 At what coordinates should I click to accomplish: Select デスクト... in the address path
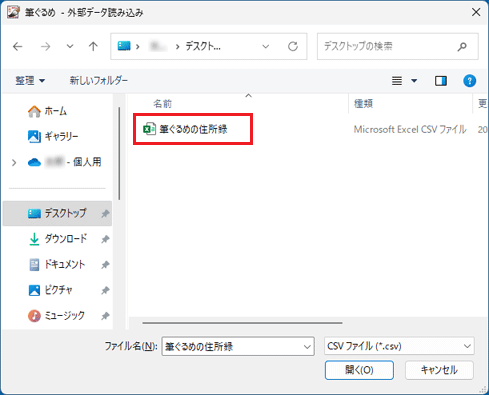pyautogui.click(x=203, y=46)
